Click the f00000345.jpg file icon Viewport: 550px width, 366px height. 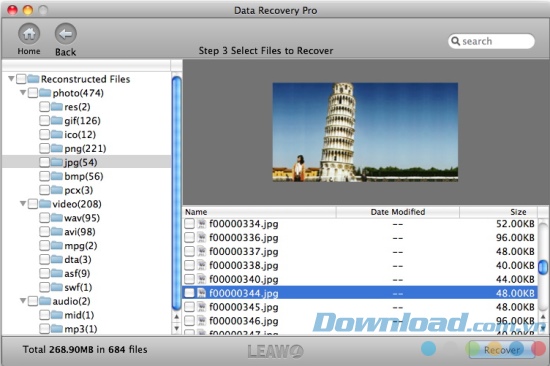coord(202,307)
